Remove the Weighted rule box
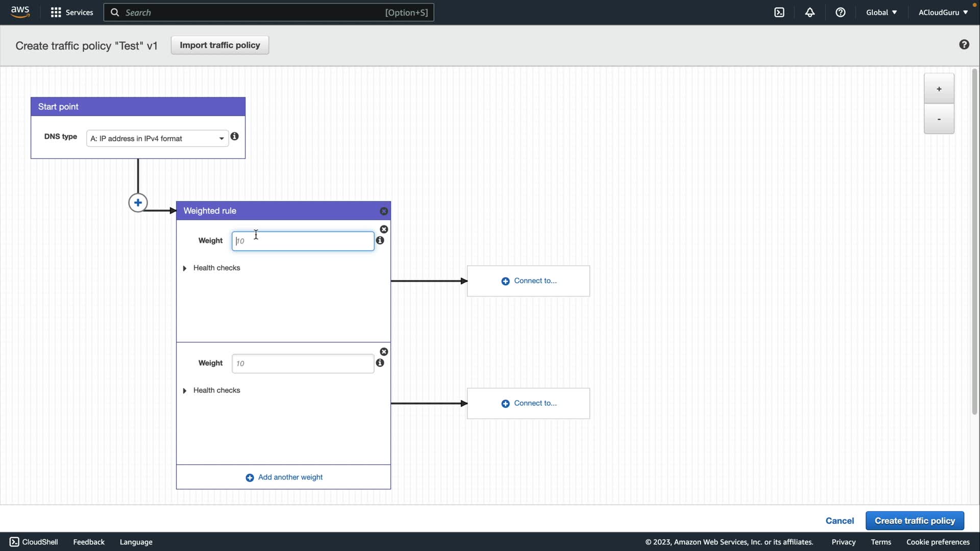Screen dimensions: 980x551 pos(384,211)
